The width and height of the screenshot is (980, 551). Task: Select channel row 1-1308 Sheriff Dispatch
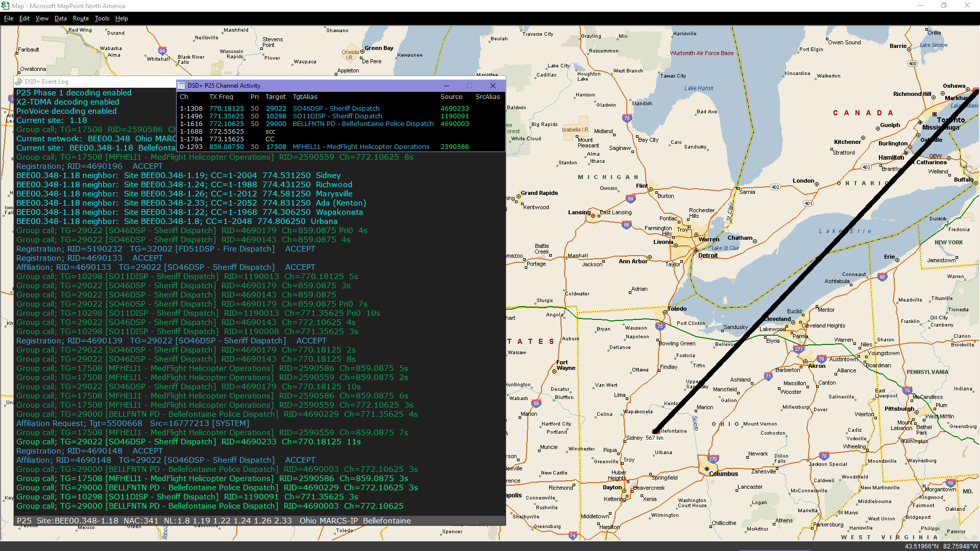pyautogui.click(x=341, y=109)
